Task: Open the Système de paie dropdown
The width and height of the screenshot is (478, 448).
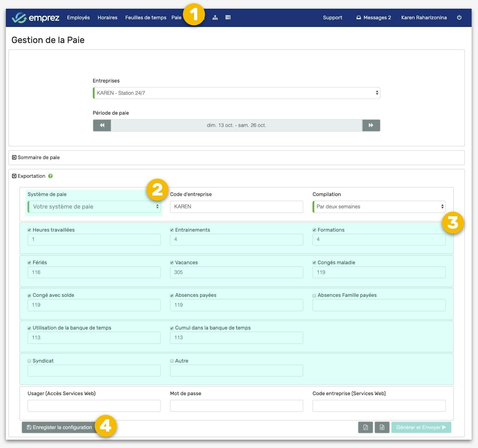Action: 94,207
